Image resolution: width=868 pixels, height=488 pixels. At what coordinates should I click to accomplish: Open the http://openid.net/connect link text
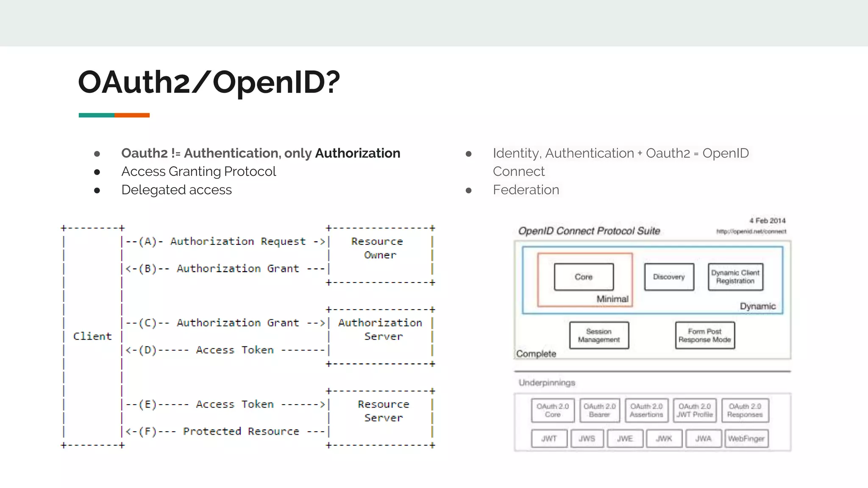(x=751, y=231)
